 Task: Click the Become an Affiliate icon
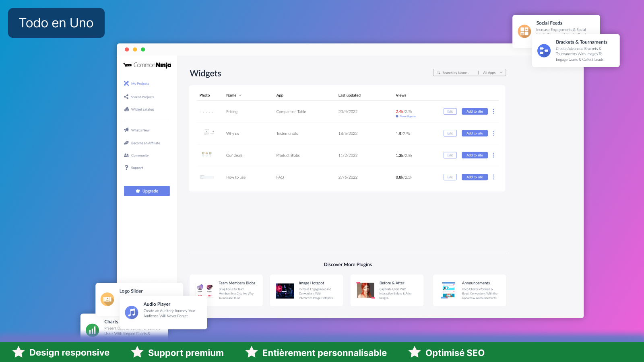point(126,143)
